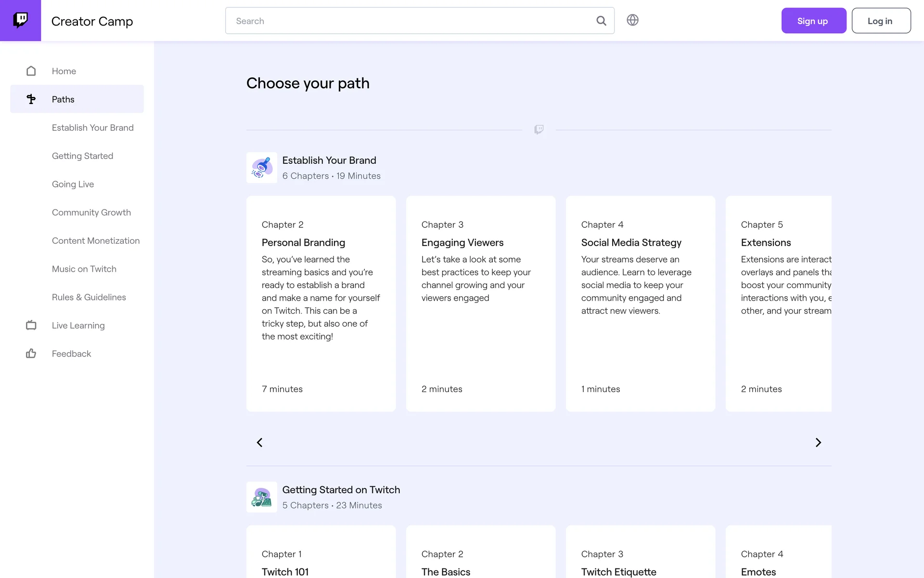
Task: Click the Twitch logo icon
Action: [20, 20]
